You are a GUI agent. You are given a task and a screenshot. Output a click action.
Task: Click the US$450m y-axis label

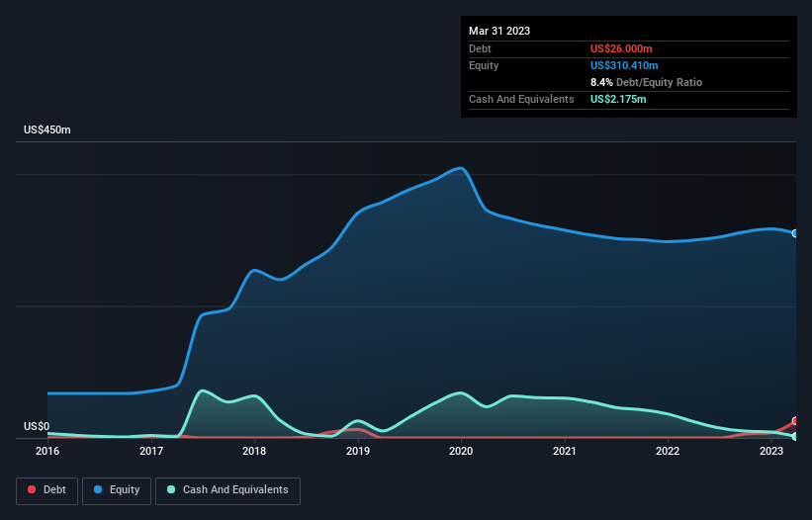47,130
